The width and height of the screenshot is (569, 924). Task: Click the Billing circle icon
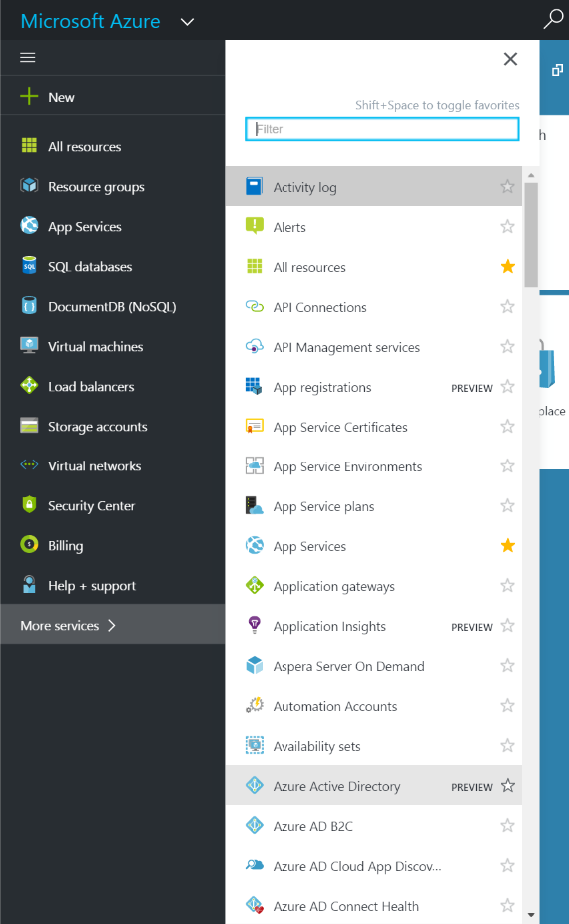[x=29, y=545]
